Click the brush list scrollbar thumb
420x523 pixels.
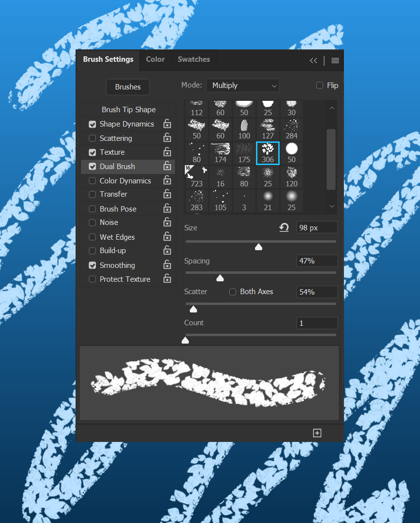point(331,159)
